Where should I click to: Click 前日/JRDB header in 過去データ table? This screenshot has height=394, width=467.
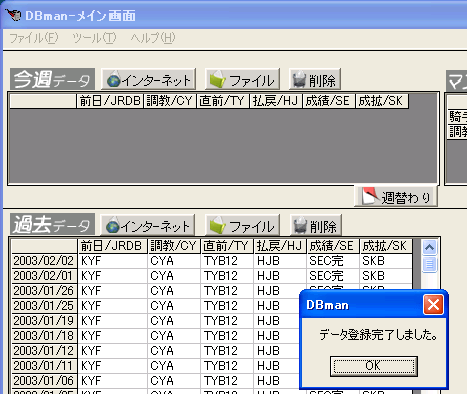click(112, 246)
